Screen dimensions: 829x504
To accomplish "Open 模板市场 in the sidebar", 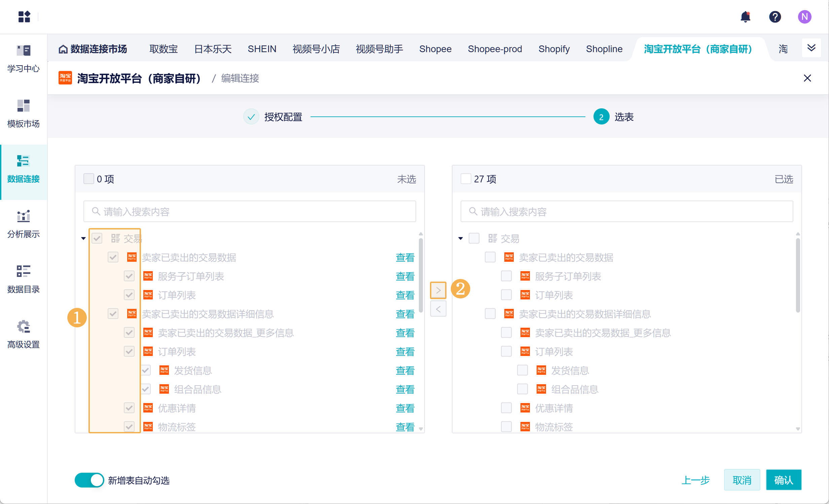I will (24, 114).
